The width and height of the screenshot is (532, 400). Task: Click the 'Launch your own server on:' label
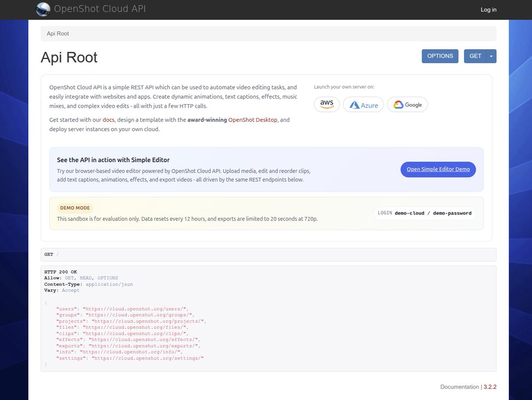click(344, 87)
